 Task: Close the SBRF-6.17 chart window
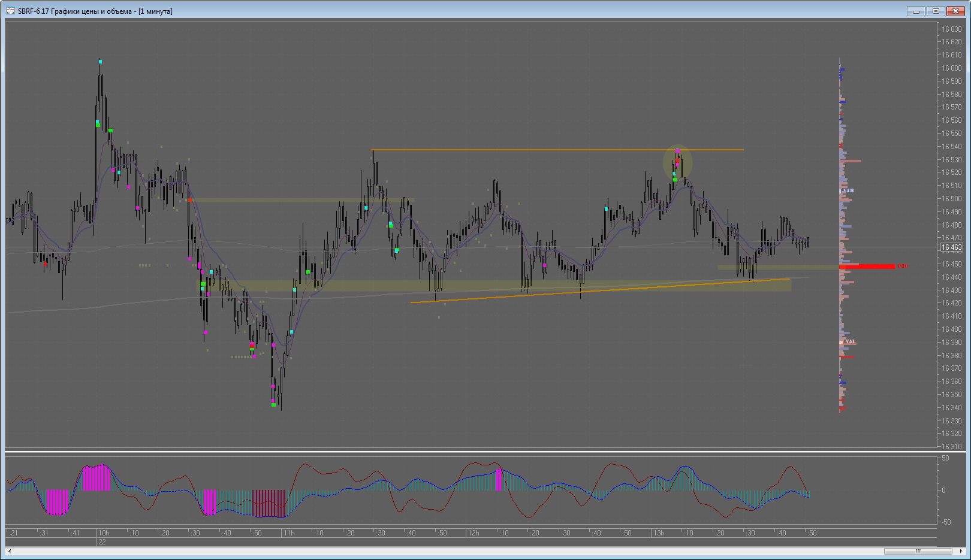[955, 11]
